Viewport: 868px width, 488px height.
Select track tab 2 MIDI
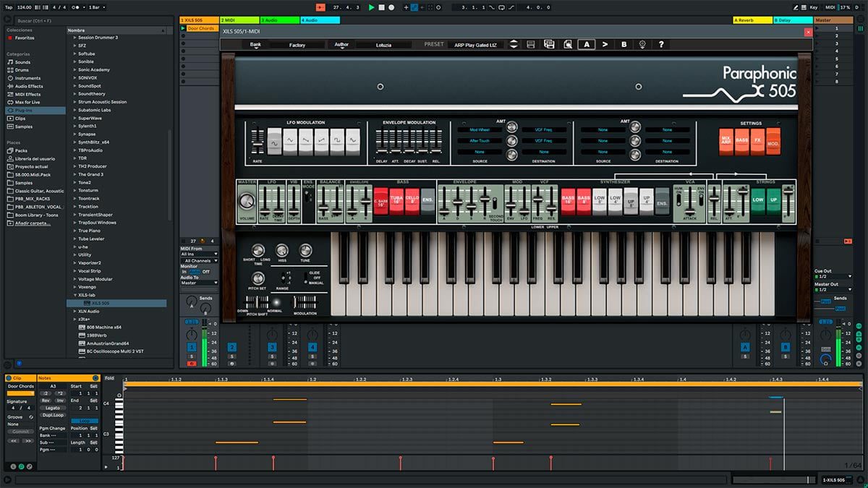238,20
